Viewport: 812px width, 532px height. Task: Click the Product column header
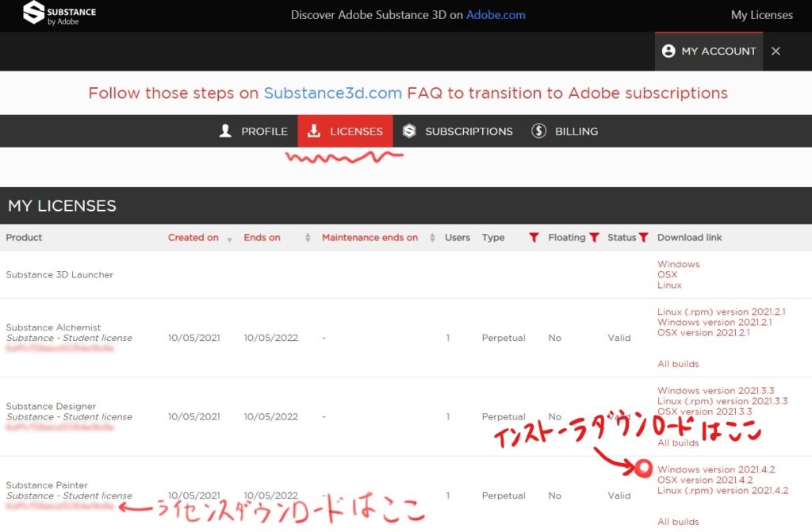24,238
